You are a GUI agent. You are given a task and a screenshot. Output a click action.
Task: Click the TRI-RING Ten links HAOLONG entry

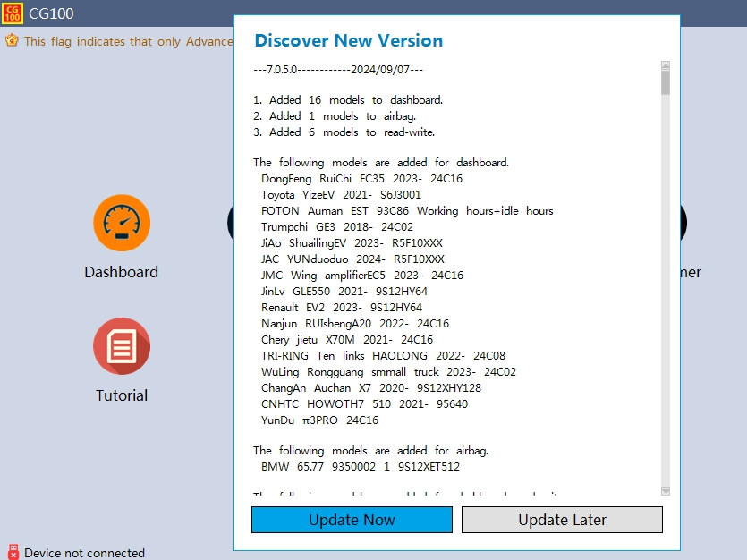[383, 356]
